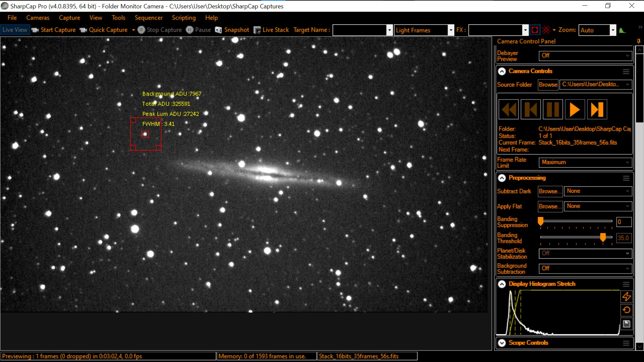The height and width of the screenshot is (362, 644).
Task: Open the Zoom Auto dropdown
Action: point(613,30)
